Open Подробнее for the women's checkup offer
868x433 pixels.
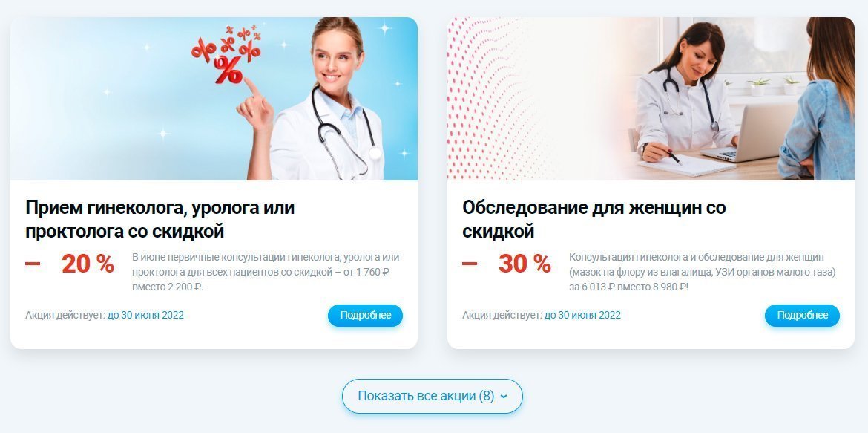click(802, 316)
